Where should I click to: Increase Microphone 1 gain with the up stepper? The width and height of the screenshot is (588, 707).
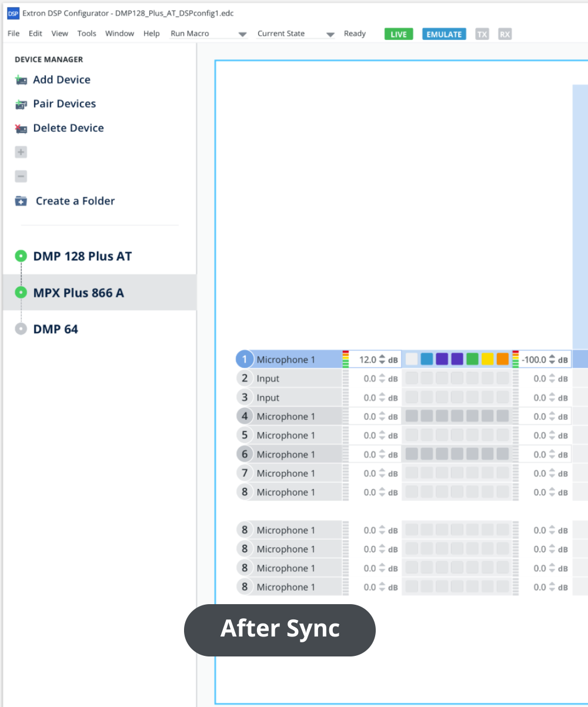pyautogui.click(x=382, y=356)
